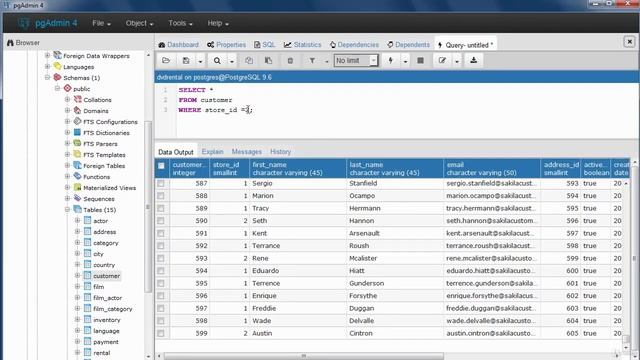The width and height of the screenshot is (640, 360).
Task: Select Materialized Views node
Action: (109, 188)
